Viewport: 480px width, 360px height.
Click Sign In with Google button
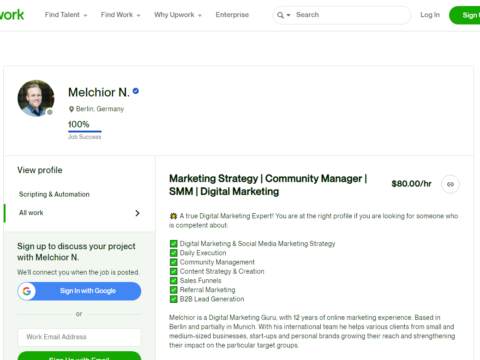coord(79,291)
